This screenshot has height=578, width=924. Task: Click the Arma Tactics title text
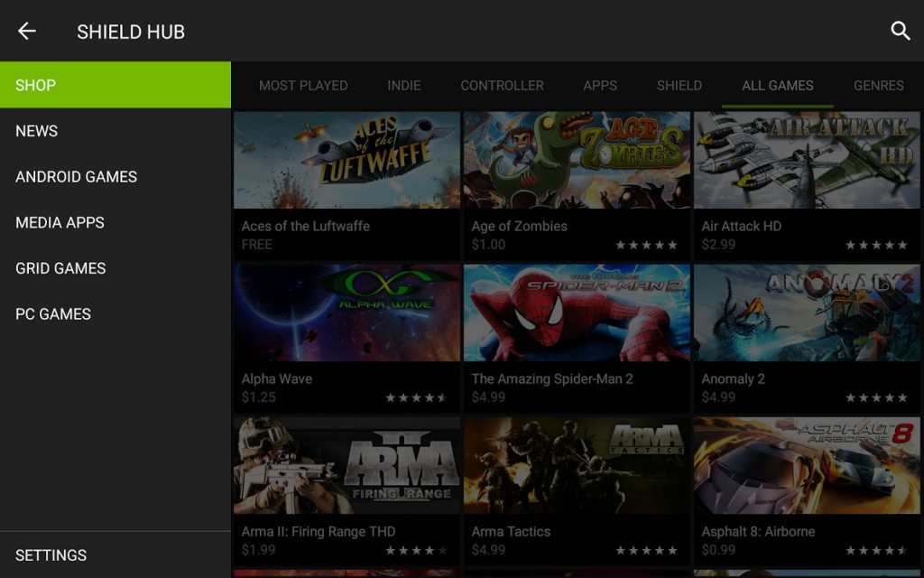[x=511, y=531]
